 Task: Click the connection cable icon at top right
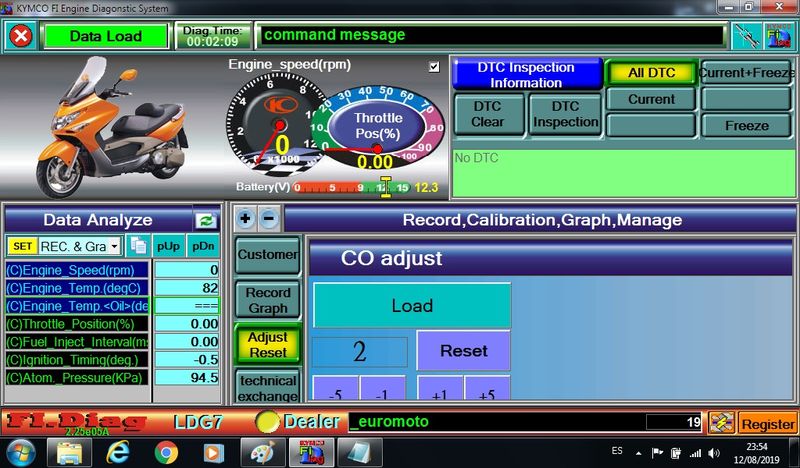click(746, 36)
